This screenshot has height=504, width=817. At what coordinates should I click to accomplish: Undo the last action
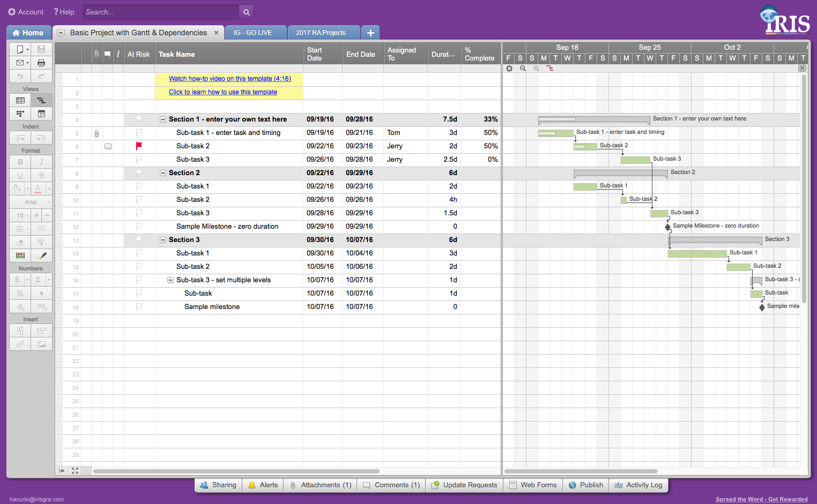tap(20, 76)
